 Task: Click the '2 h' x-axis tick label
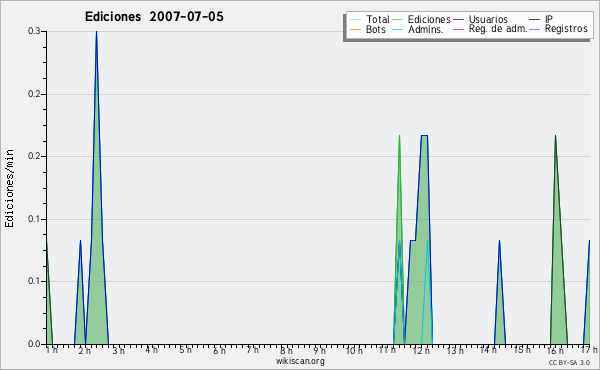(x=84, y=351)
